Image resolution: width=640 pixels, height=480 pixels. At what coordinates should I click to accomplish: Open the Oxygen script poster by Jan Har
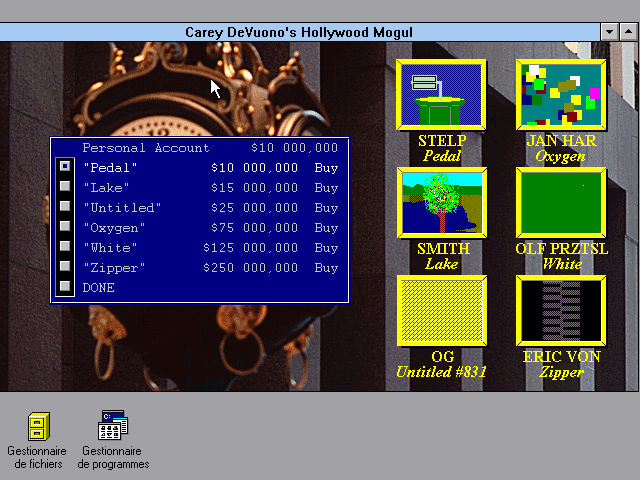pyautogui.click(x=561, y=95)
